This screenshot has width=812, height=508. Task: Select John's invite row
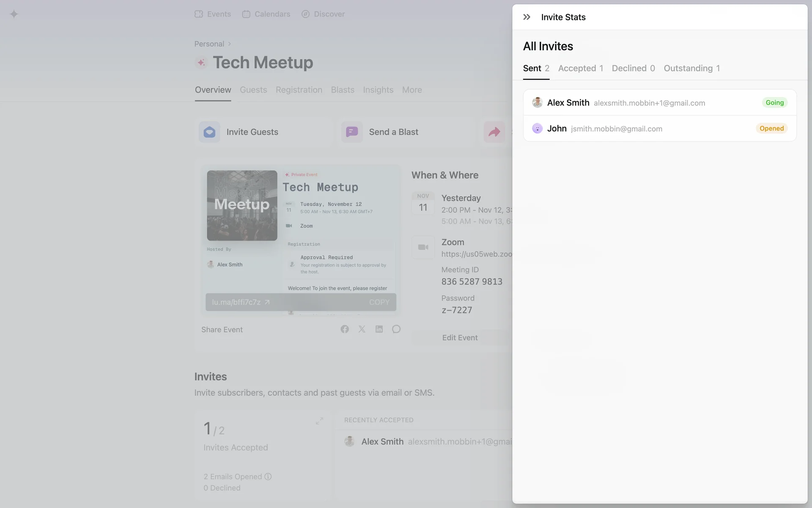(x=660, y=129)
